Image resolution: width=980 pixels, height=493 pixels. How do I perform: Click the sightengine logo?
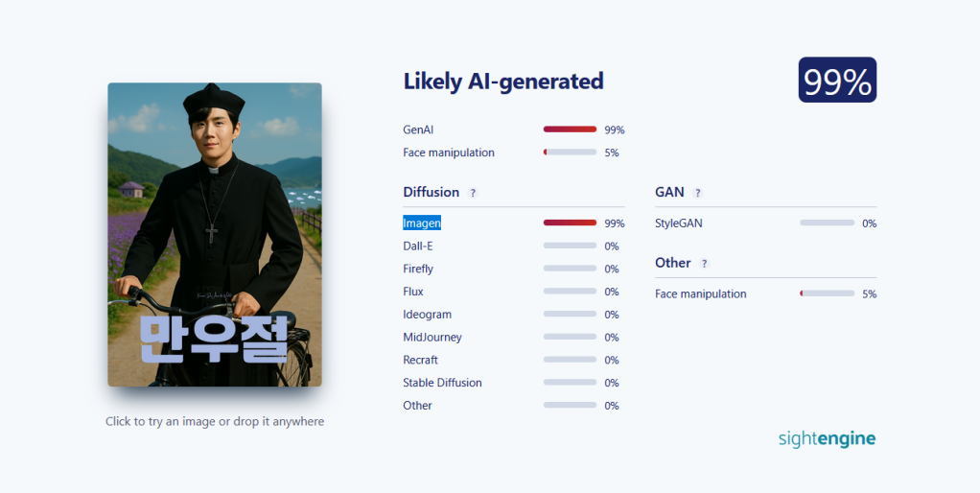[x=827, y=438]
